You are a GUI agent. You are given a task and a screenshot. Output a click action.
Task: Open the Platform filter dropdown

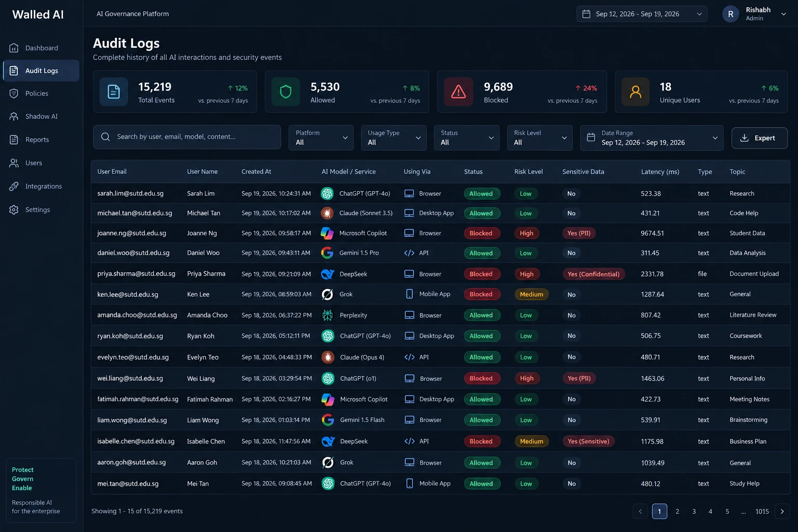point(321,138)
